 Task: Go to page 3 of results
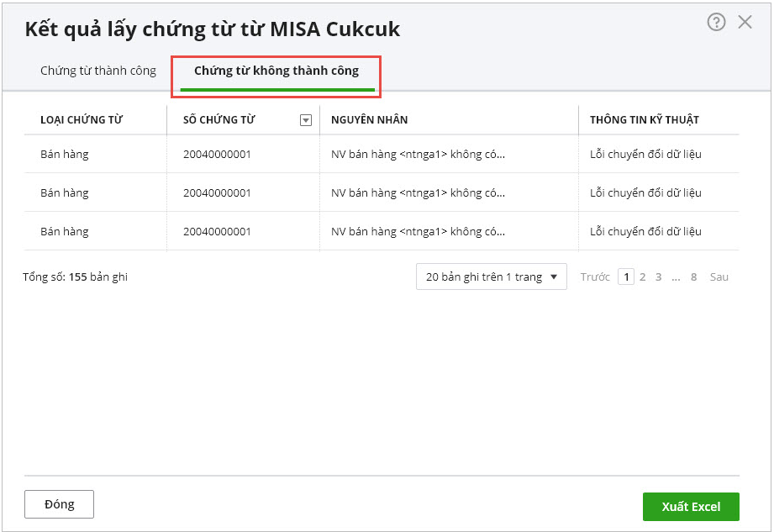click(x=659, y=277)
